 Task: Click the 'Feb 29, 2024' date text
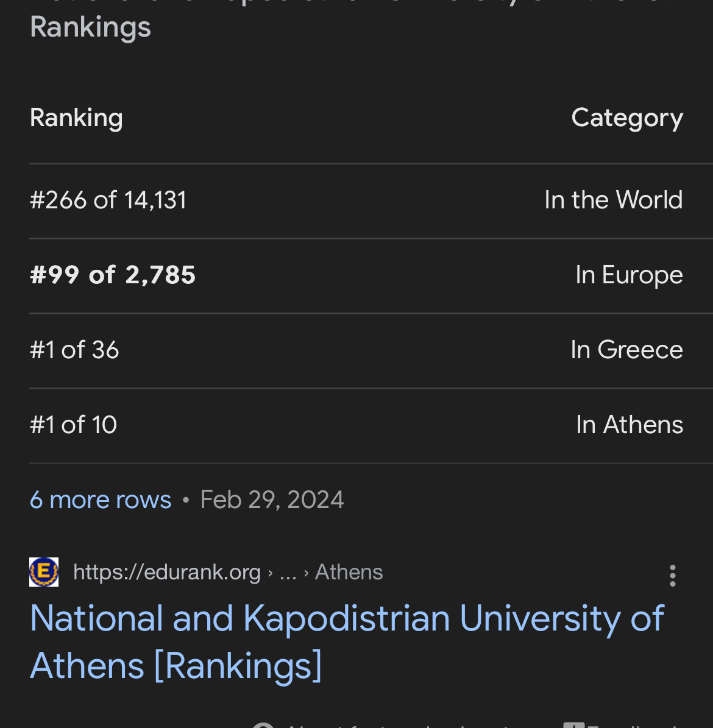[x=272, y=500]
